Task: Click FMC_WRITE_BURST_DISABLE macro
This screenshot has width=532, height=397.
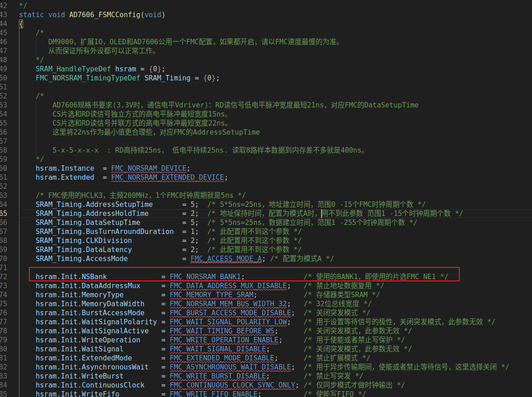Action: [x=218, y=376]
